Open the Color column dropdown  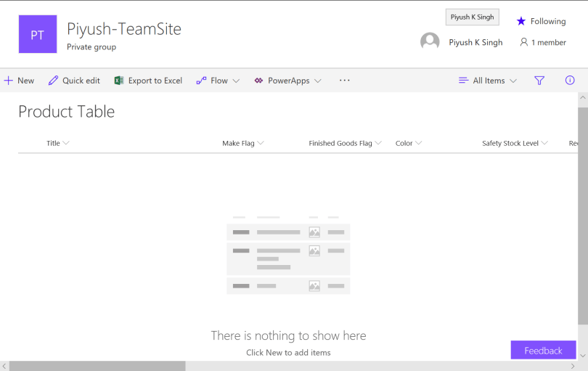(419, 143)
